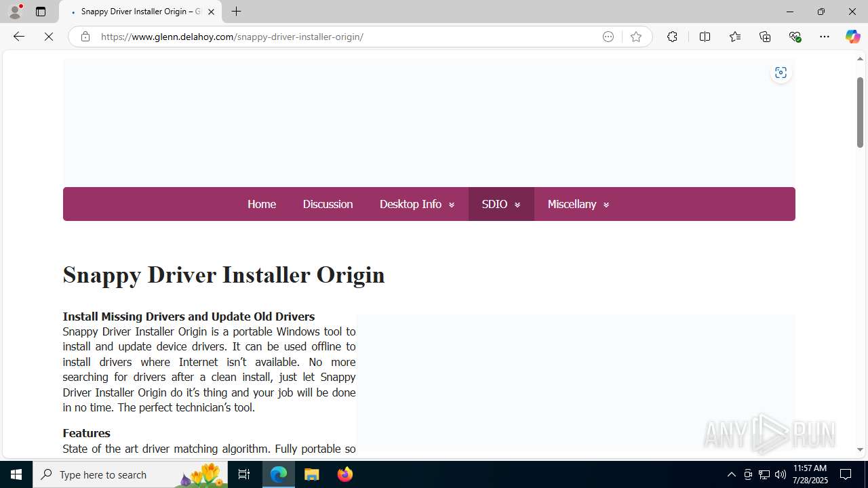Open the notification center icon
Screen dimensions: 868x488
(846, 474)
